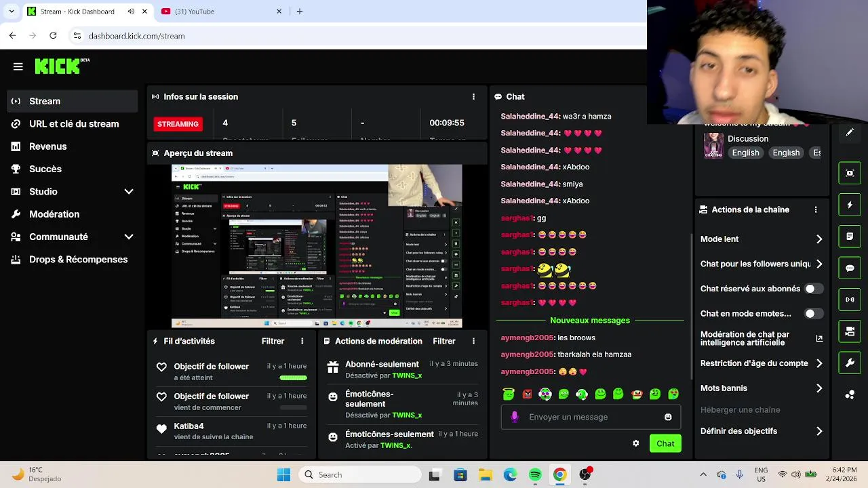Toggle Chat en mode emotes switch

tap(813, 314)
